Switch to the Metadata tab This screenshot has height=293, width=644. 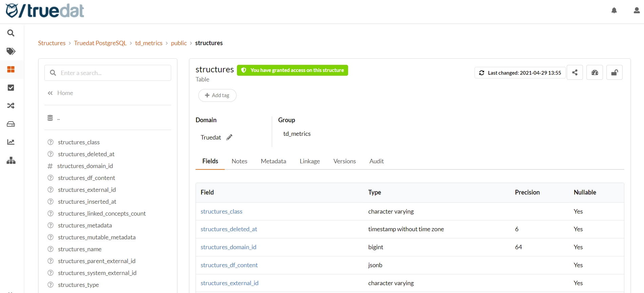coord(273,161)
